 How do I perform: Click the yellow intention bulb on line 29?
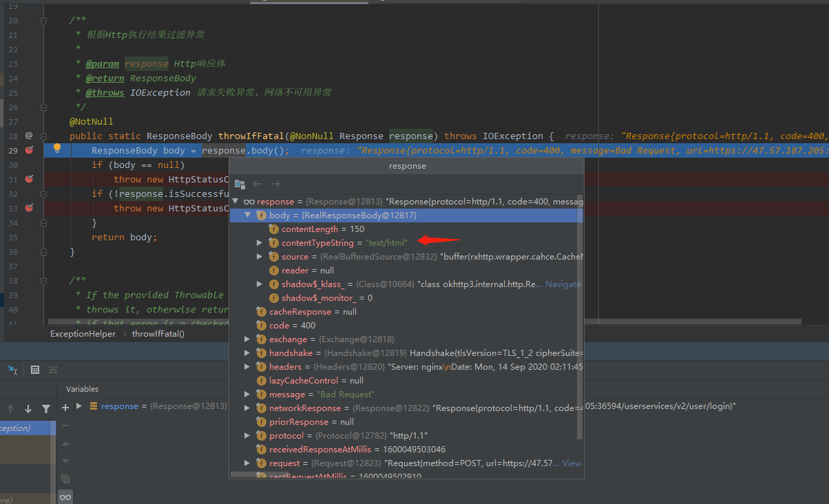(x=56, y=149)
